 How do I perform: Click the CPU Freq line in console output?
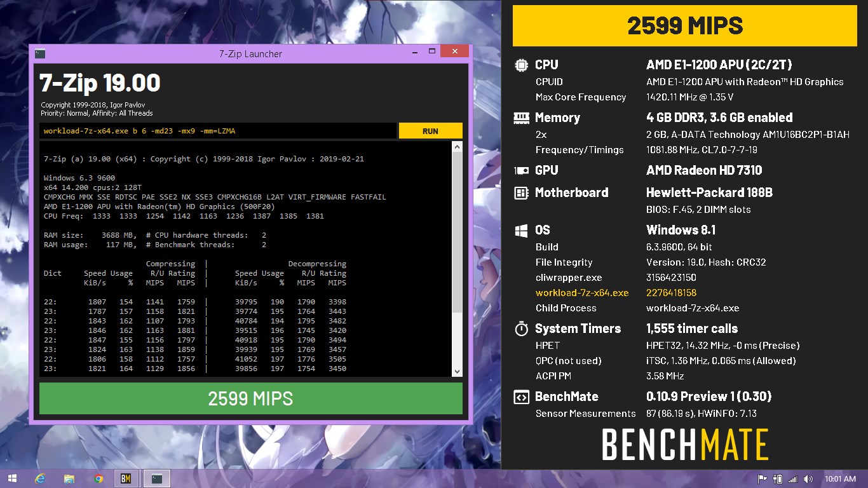pyautogui.click(x=184, y=216)
